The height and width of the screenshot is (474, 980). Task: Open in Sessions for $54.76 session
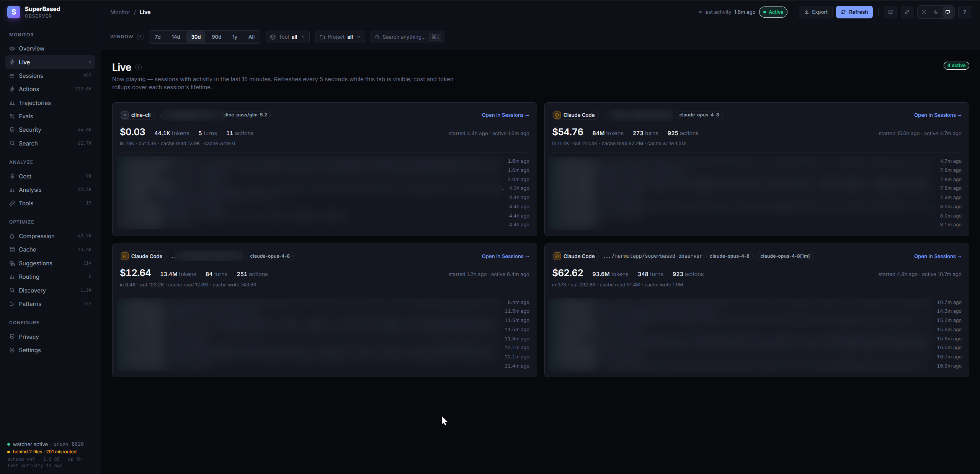[938, 115]
